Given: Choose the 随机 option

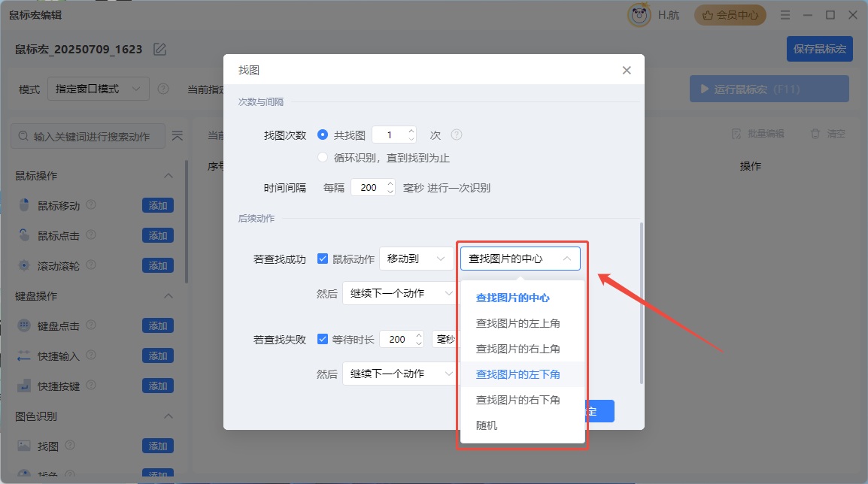Looking at the screenshot, I should (x=523, y=425).
